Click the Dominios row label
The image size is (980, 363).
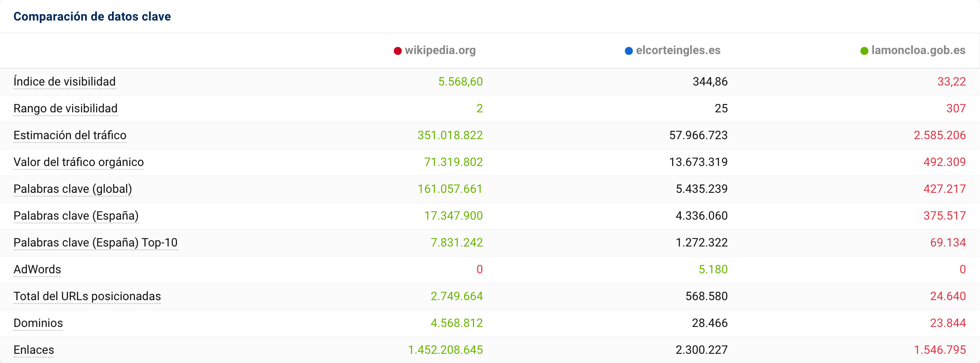click(38, 323)
